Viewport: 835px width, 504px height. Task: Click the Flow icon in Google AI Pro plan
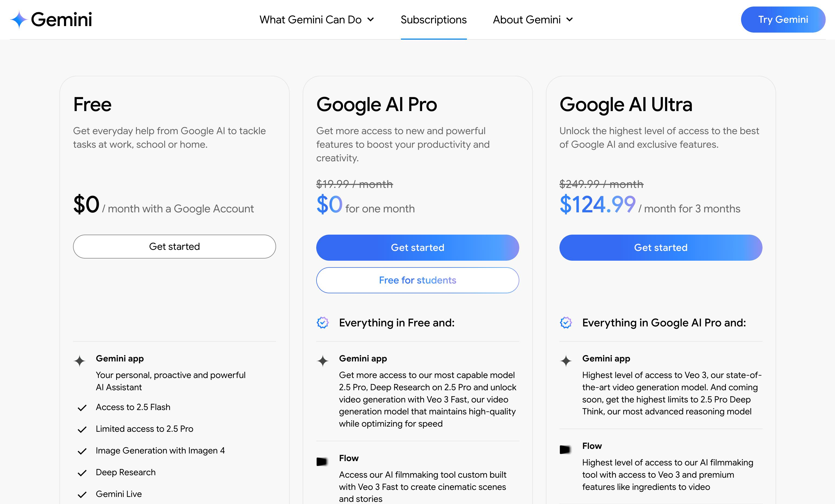click(322, 461)
